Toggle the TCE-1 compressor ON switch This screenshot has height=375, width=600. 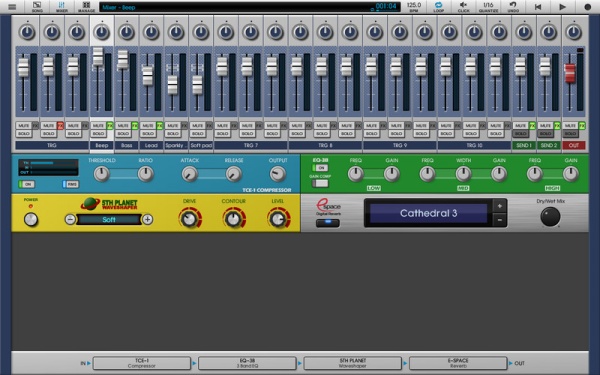tap(27, 184)
